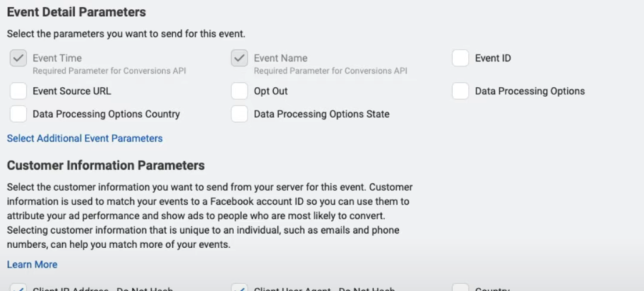Tick the Data Processing Options checkbox
Screen dimensions: 644x291
click(460, 91)
